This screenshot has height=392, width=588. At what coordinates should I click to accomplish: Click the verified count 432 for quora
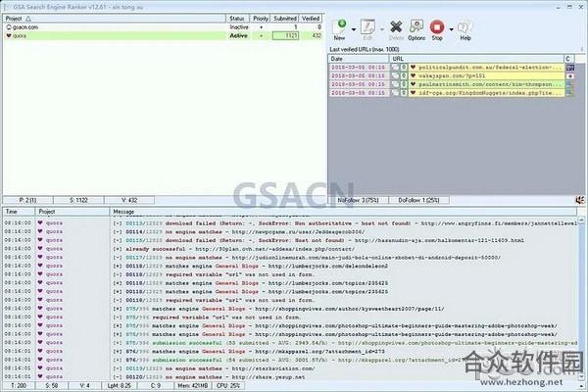click(x=317, y=35)
